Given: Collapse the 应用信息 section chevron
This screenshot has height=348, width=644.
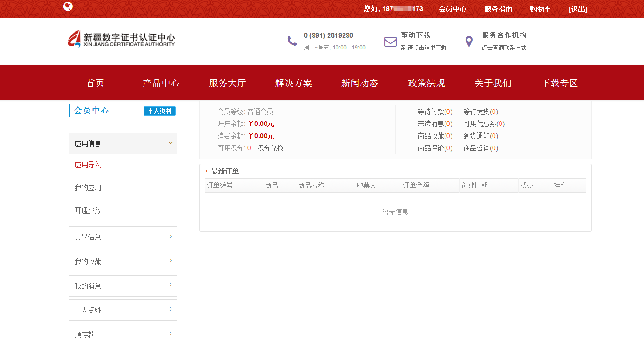Looking at the screenshot, I should tap(171, 143).
